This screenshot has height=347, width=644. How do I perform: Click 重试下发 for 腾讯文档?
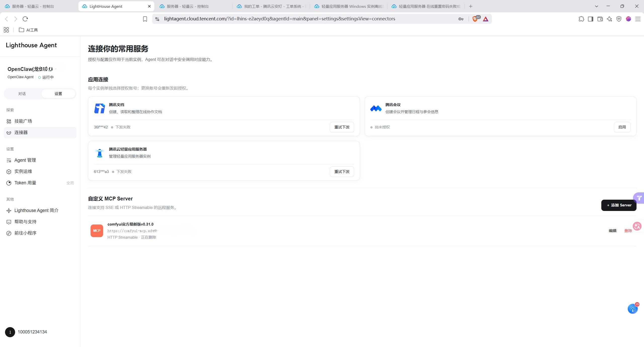click(x=342, y=127)
